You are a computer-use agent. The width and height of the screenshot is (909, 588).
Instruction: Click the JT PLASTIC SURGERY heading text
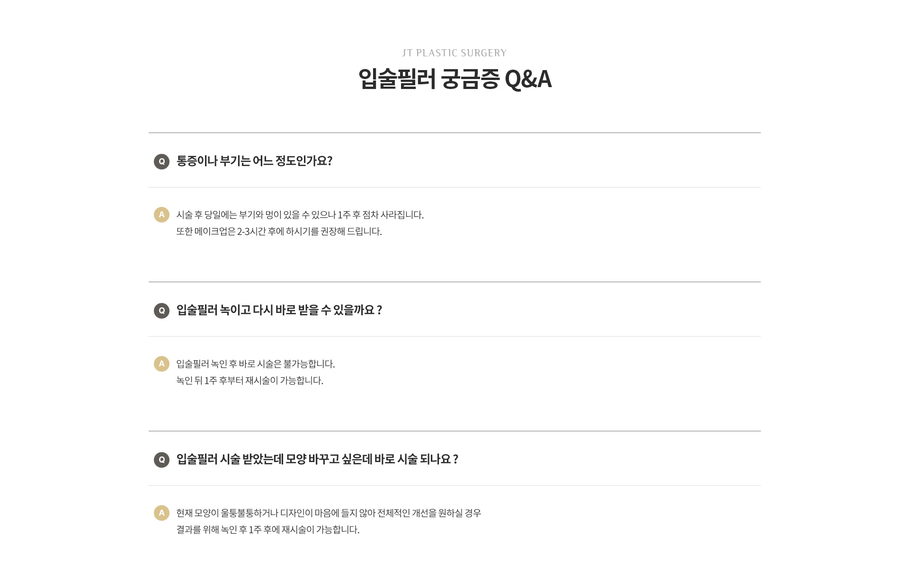pyautogui.click(x=454, y=53)
